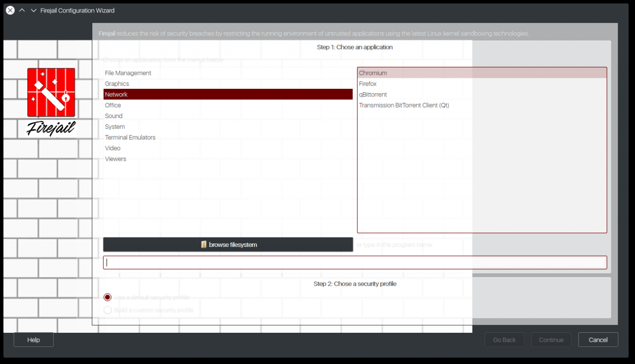The width and height of the screenshot is (635, 364).
Task: Click the up-arrow title bar button
Action: tap(22, 10)
